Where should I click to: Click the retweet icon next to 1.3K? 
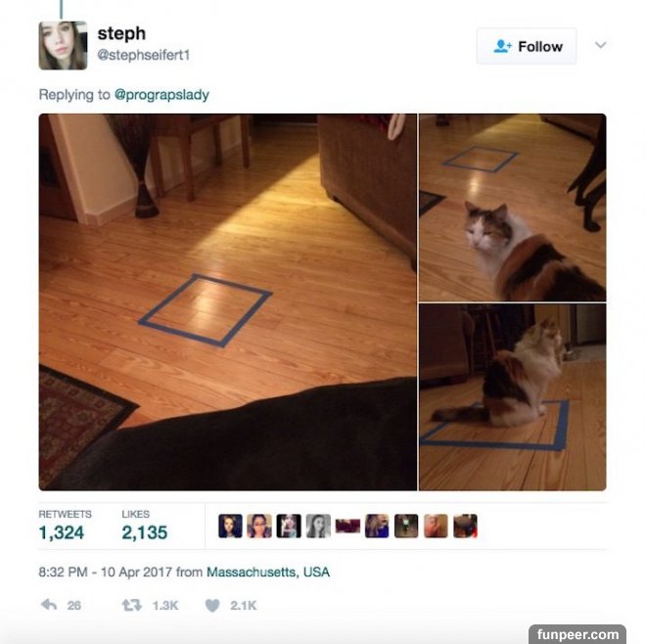[132, 605]
